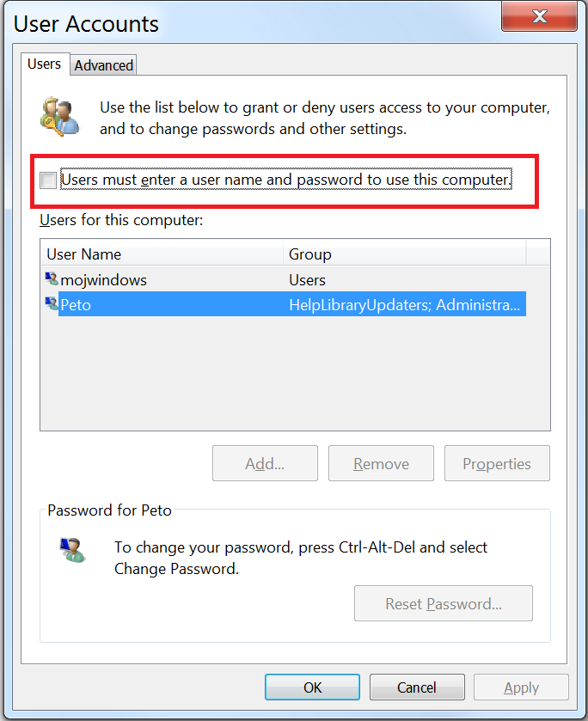Image resolution: width=588 pixels, height=721 pixels.
Task: Click the password section user icon
Action: point(73,550)
